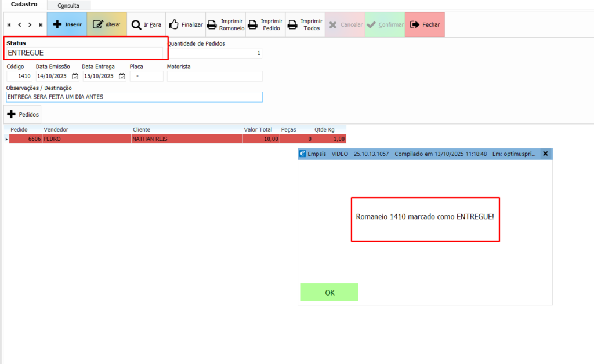This screenshot has width=594, height=364.
Task: Add orders with the Pedidos button
Action: (x=23, y=115)
